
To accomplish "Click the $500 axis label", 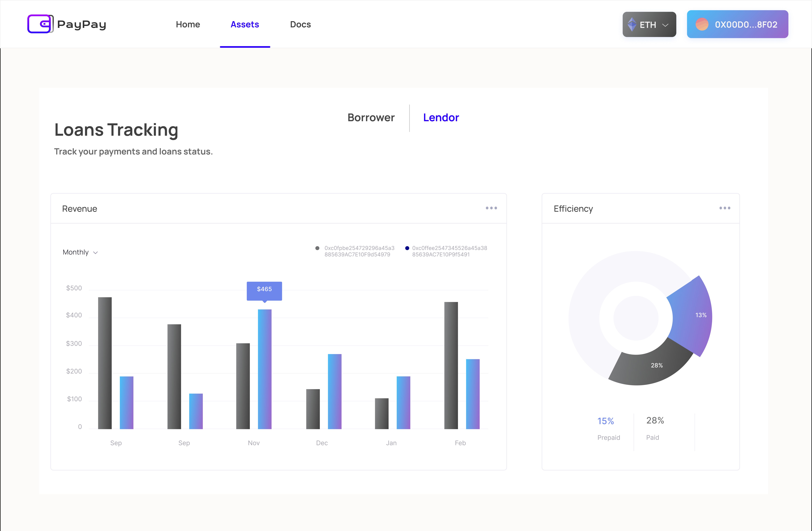I will [x=74, y=288].
